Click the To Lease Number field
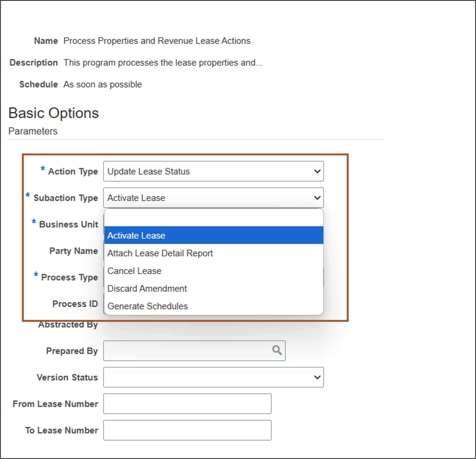Image resolution: width=476 pixels, height=459 pixels. pos(187,430)
